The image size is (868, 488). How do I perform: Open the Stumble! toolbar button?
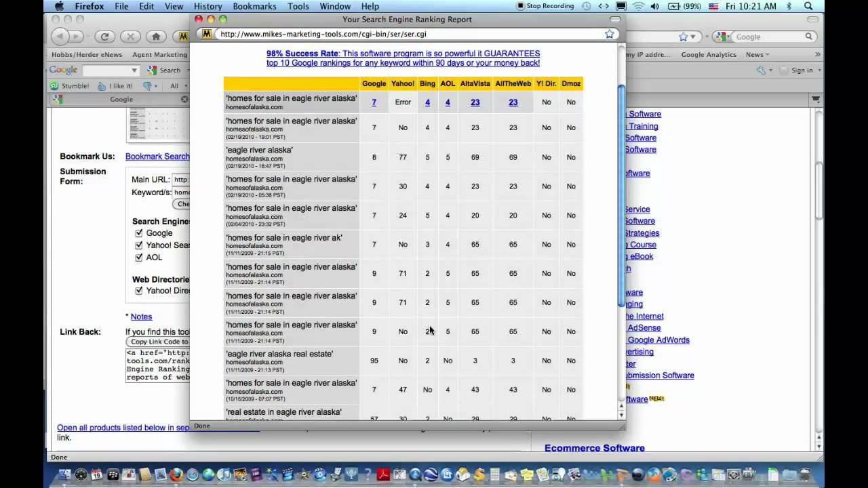[69, 86]
